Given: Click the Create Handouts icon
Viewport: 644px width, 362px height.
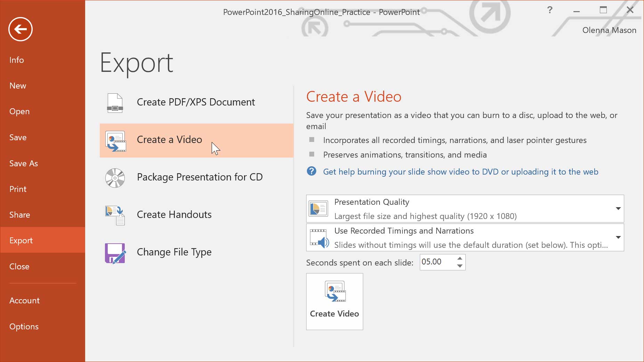Looking at the screenshot, I should tap(115, 216).
